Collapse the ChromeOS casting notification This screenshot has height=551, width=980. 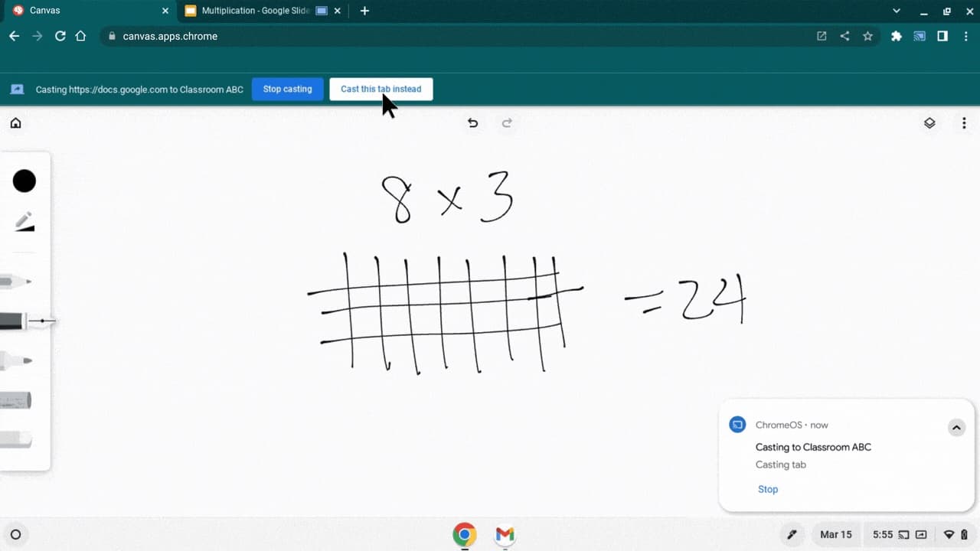point(956,428)
